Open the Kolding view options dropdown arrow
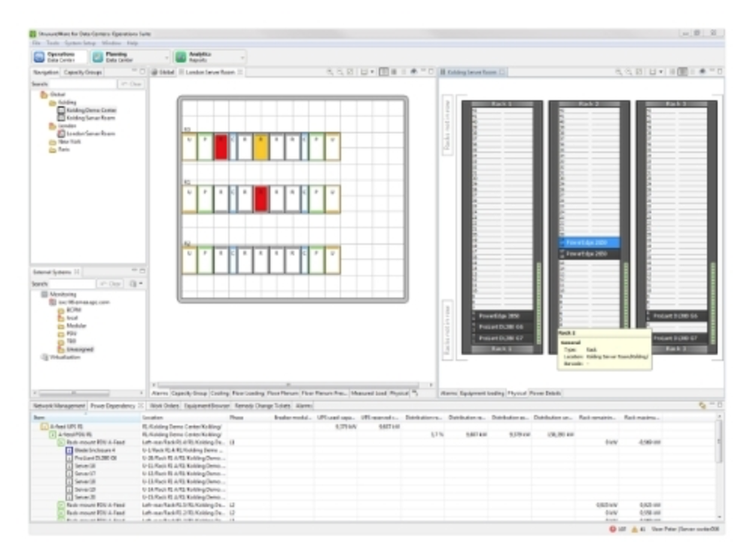 [661, 72]
